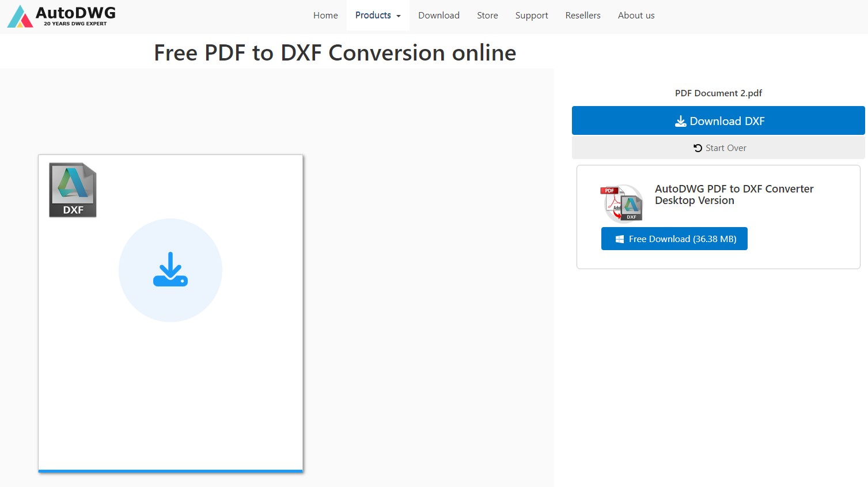This screenshot has height=487, width=868.
Task: Click the large download arrow icon
Action: (170, 270)
